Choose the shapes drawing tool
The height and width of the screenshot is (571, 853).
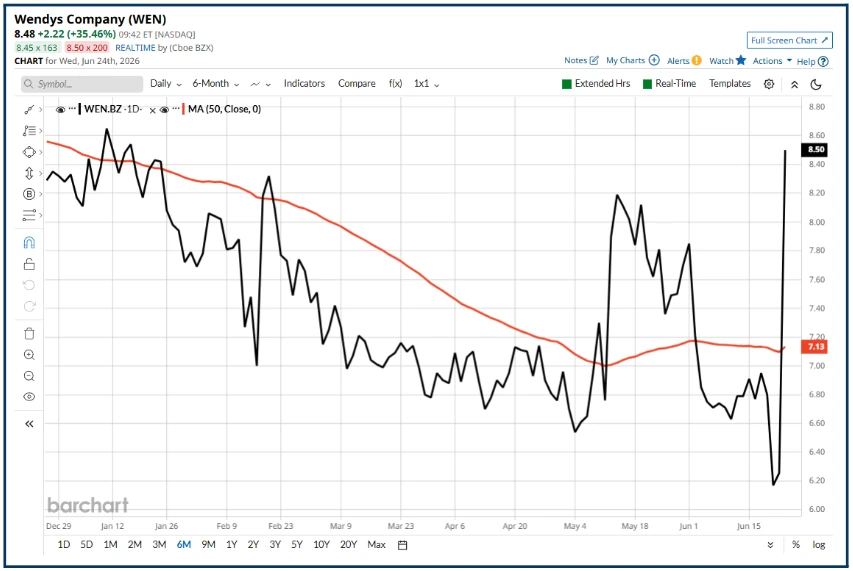pos(29,152)
